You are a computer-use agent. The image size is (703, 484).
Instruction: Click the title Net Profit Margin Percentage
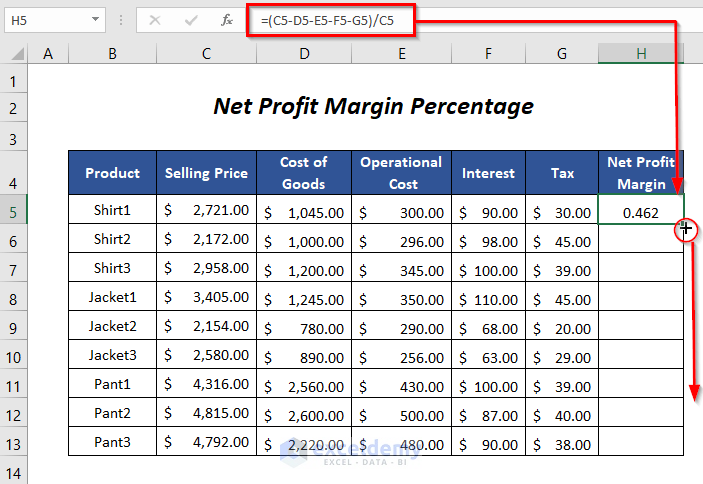click(373, 106)
